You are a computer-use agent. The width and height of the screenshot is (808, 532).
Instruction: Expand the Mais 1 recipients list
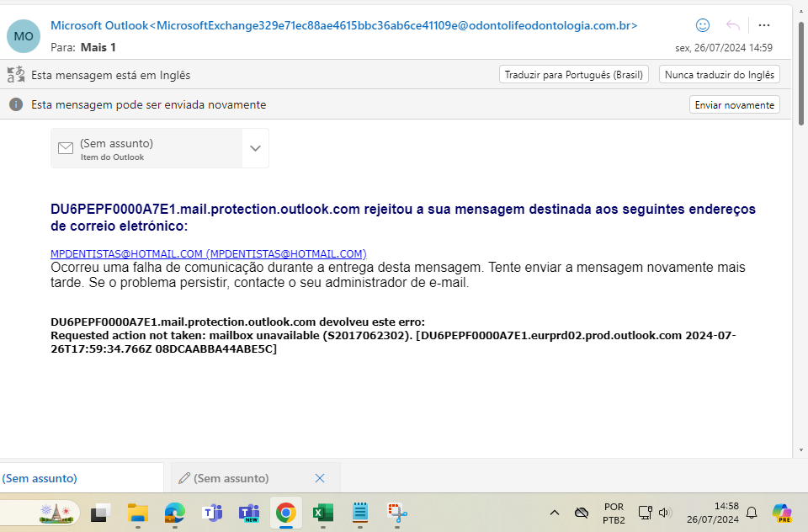coord(98,47)
